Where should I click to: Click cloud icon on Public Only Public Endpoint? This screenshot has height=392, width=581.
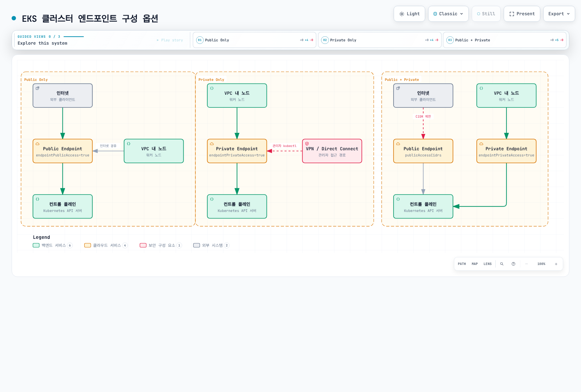tap(37, 144)
